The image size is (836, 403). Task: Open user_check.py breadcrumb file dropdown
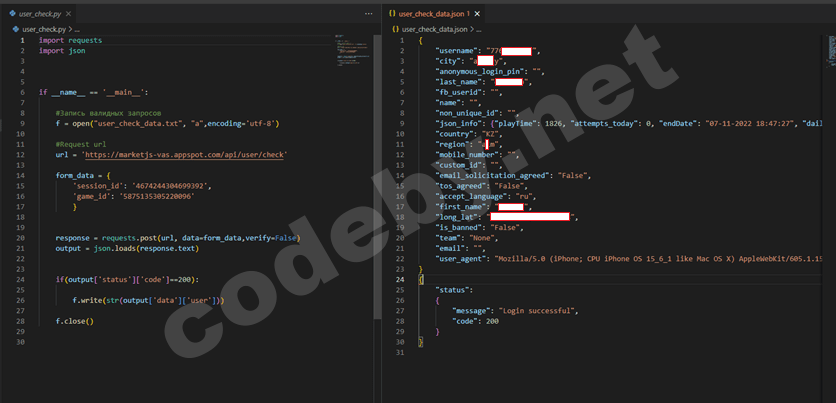click(x=38, y=30)
